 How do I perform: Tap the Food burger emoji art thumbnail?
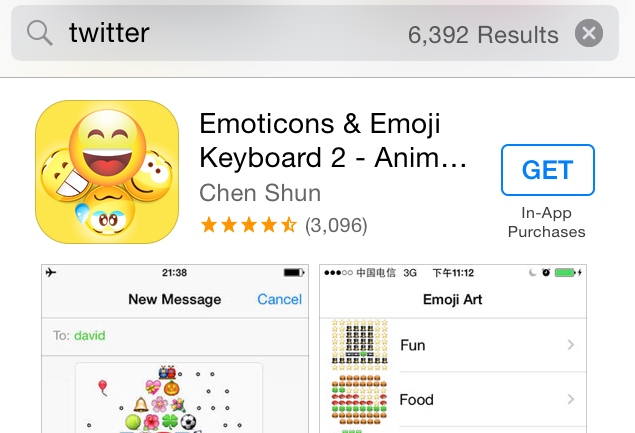pos(360,399)
